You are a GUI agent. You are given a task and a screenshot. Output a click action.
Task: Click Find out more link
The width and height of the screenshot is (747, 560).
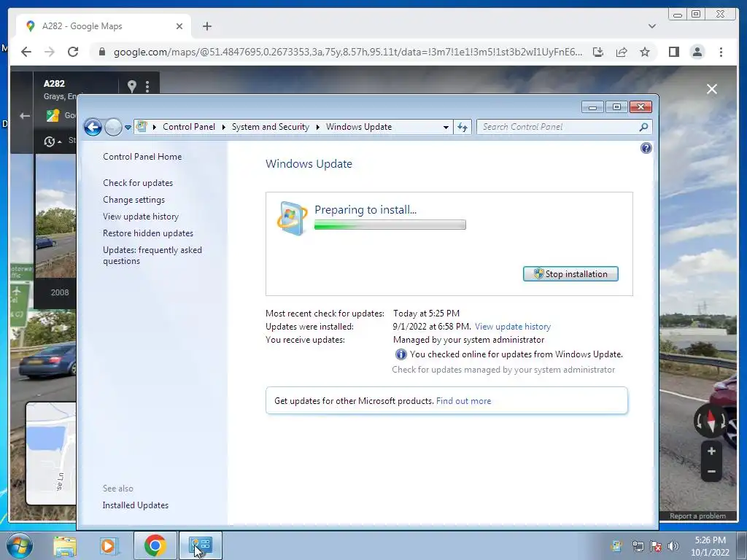(x=463, y=401)
